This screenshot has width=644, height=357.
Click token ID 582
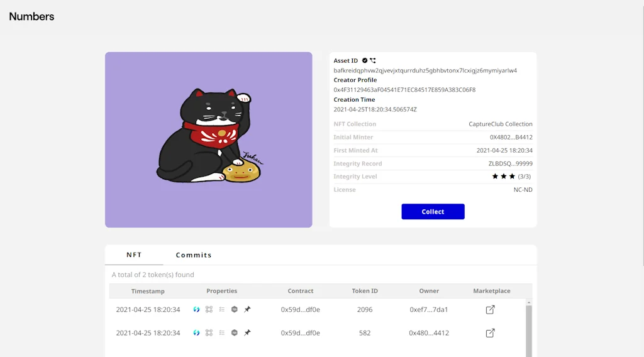click(x=365, y=332)
